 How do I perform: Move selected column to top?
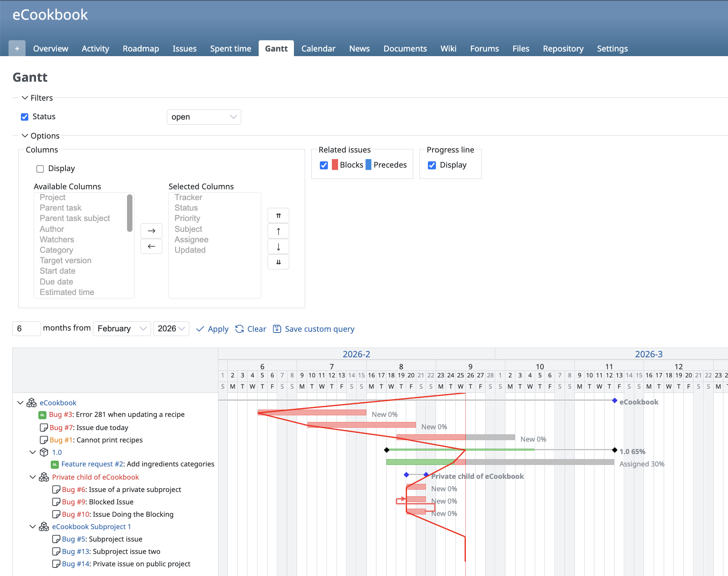click(x=278, y=216)
